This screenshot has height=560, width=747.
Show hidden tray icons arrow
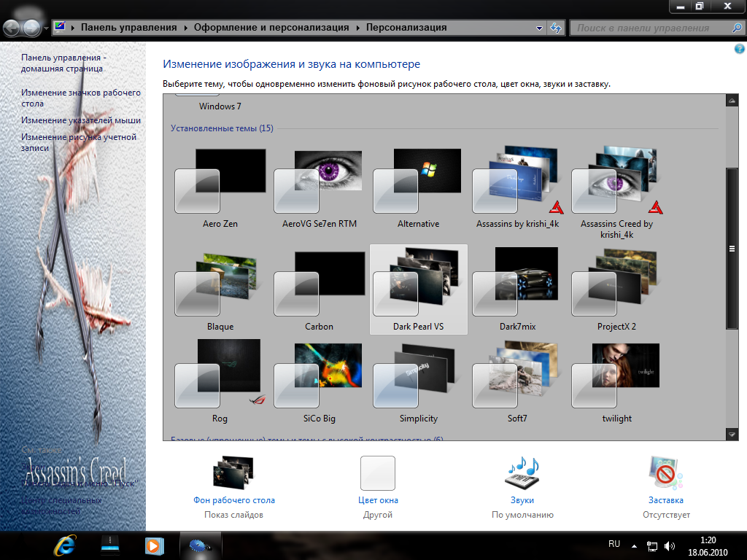tap(634, 545)
